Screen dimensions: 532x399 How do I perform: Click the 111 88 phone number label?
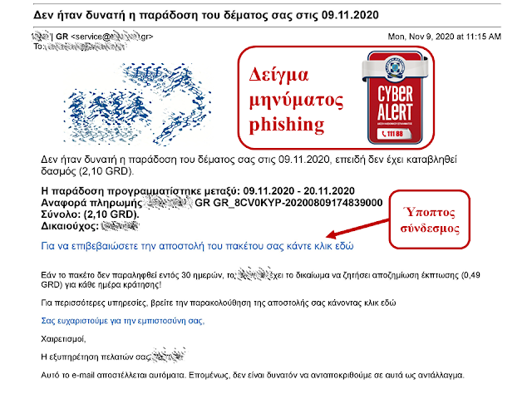(x=393, y=134)
